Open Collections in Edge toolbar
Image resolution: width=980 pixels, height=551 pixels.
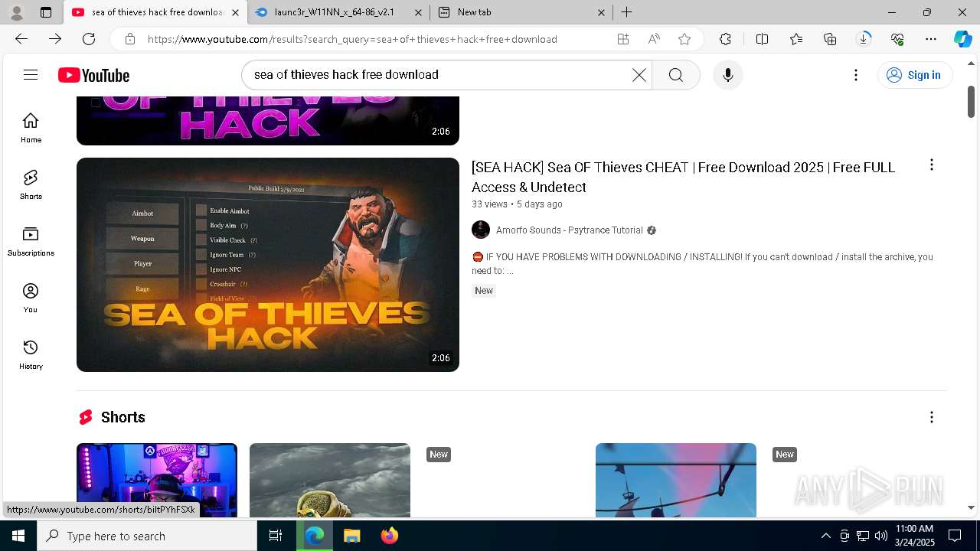point(830,39)
